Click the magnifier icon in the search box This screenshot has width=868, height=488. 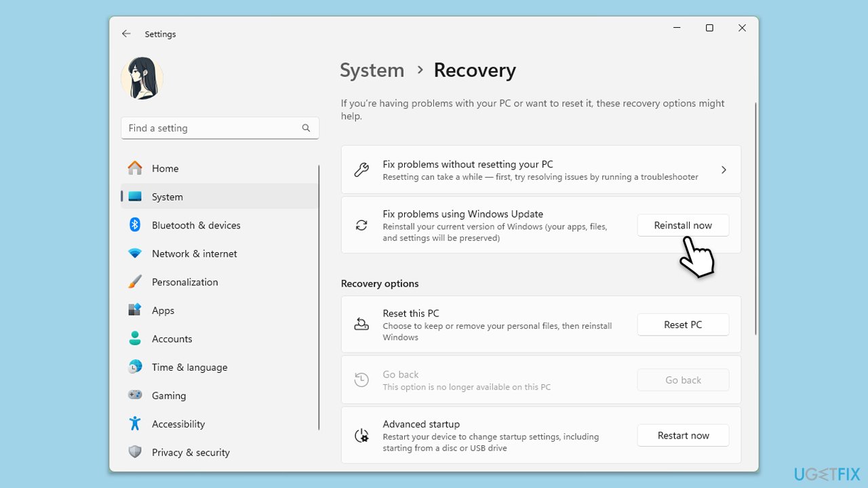(x=306, y=127)
